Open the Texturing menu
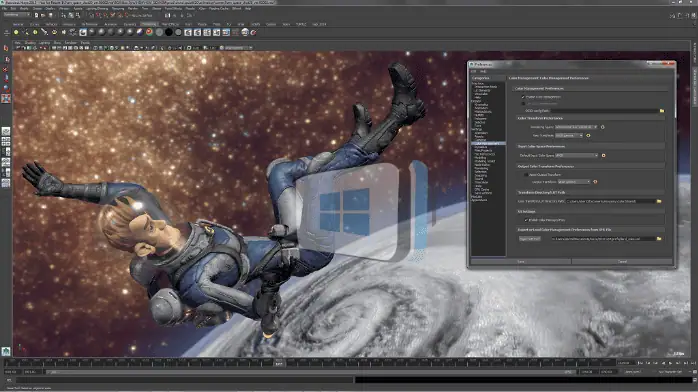 118,8
